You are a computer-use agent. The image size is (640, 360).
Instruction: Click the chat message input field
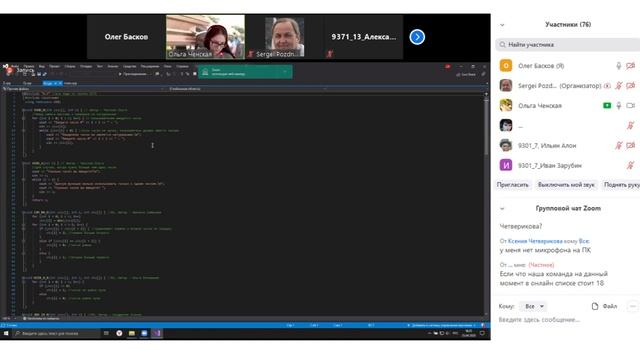tap(568, 320)
